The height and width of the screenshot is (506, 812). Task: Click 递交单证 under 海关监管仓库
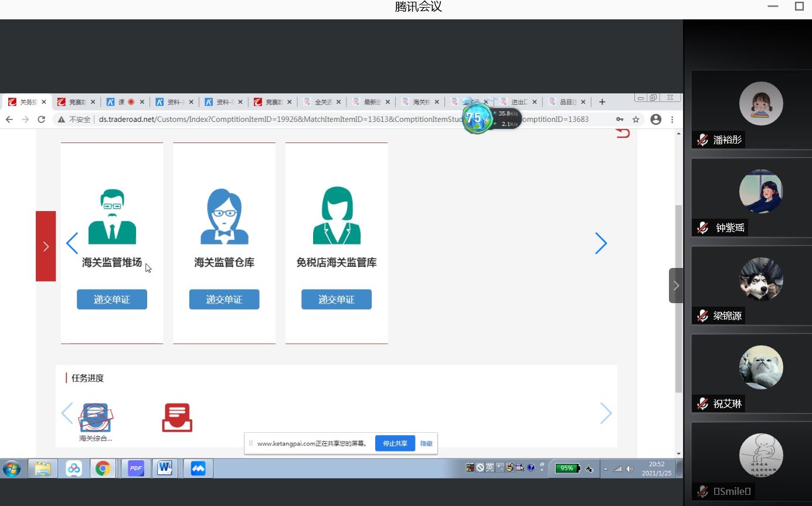point(224,300)
